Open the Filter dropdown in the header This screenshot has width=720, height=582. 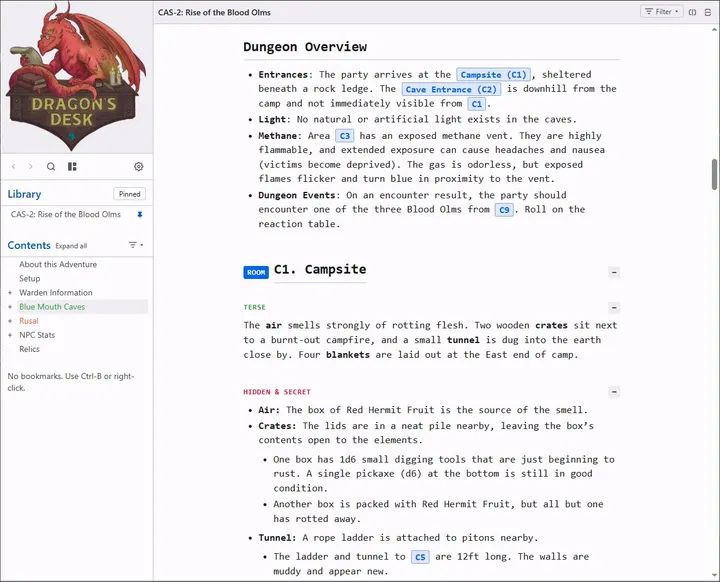(x=662, y=11)
